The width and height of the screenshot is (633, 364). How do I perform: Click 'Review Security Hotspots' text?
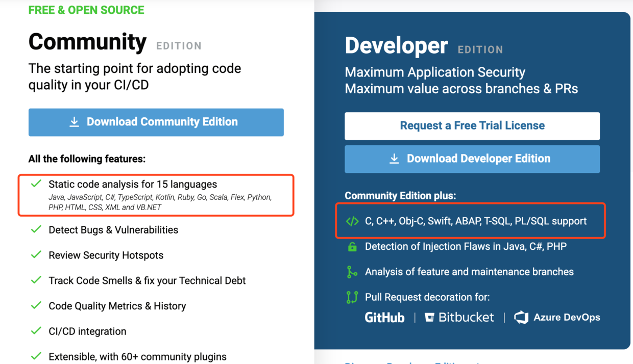pyautogui.click(x=106, y=255)
